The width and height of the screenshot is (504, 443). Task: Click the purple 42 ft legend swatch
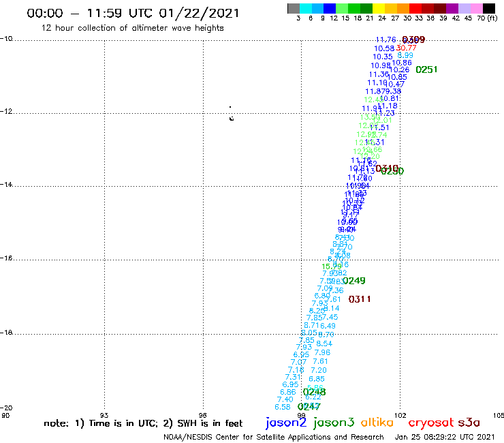click(x=452, y=8)
